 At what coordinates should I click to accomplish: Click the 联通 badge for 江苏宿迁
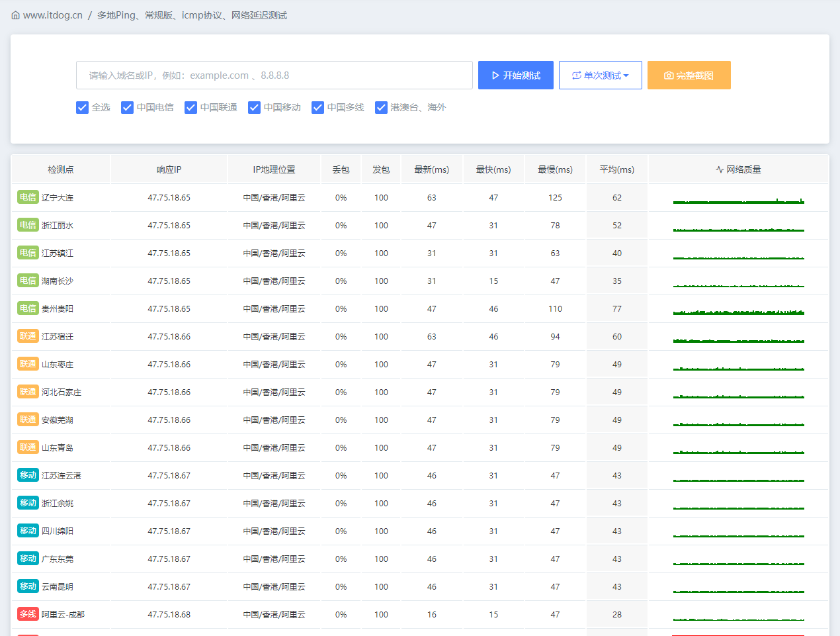click(28, 336)
